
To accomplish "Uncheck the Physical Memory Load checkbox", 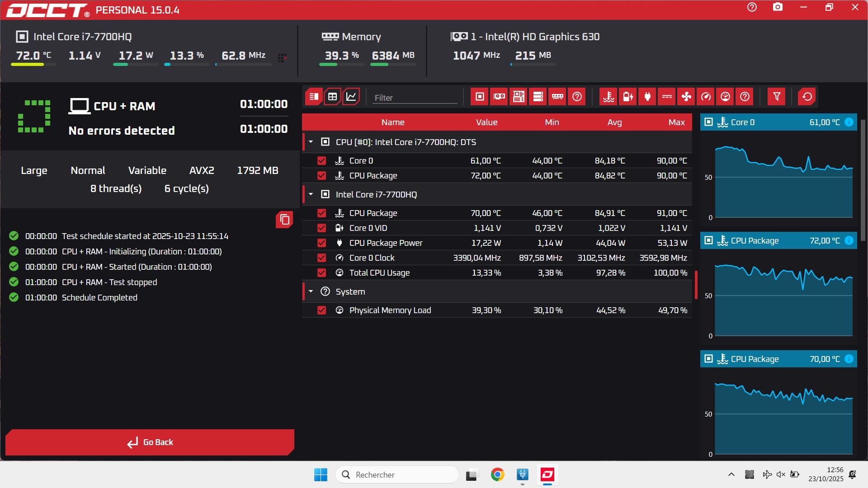I will tap(321, 310).
